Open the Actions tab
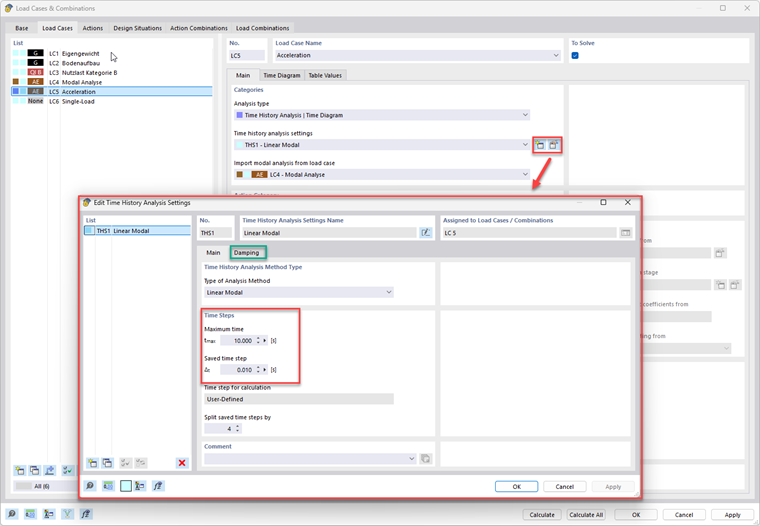Viewport: 760px width, 526px height. pos(93,28)
